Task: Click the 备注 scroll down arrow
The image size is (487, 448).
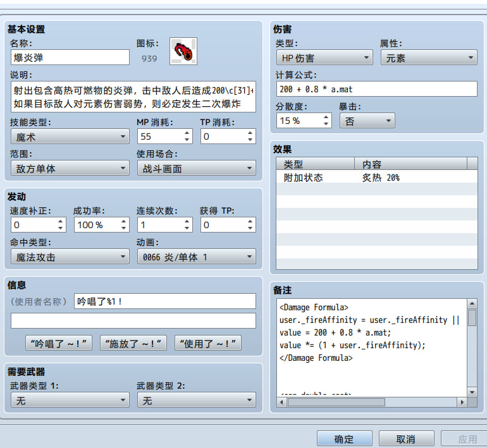Action: pyautogui.click(x=472, y=392)
